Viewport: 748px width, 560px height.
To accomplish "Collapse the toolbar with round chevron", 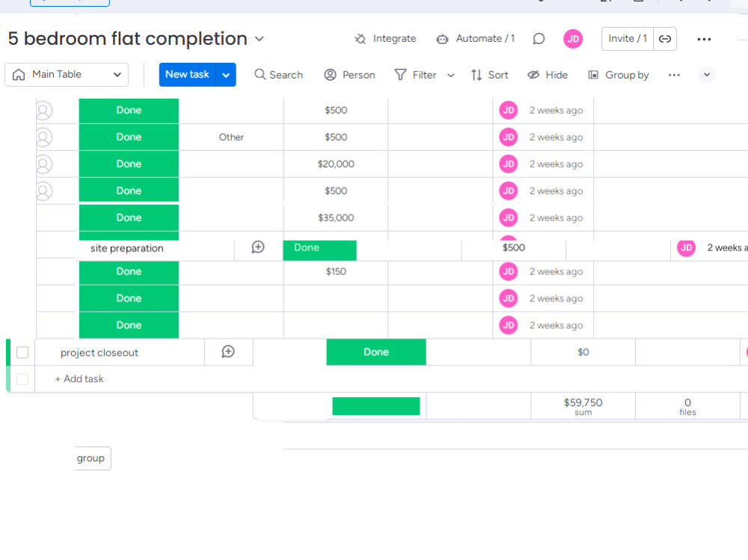I will click(x=707, y=75).
